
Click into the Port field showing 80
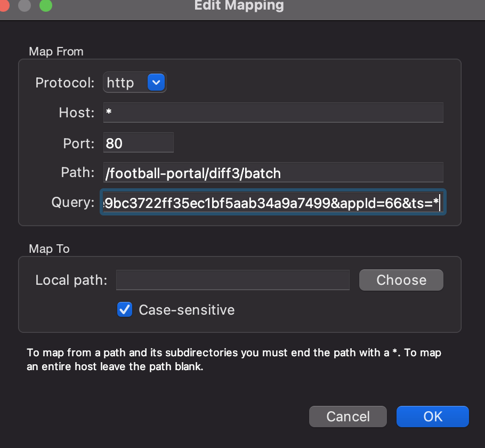point(139,143)
